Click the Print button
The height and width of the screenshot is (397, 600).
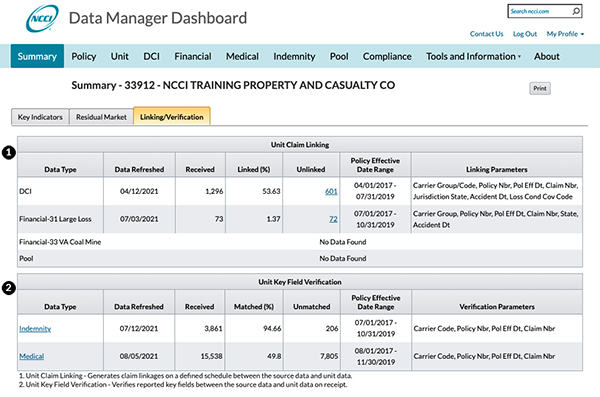540,88
